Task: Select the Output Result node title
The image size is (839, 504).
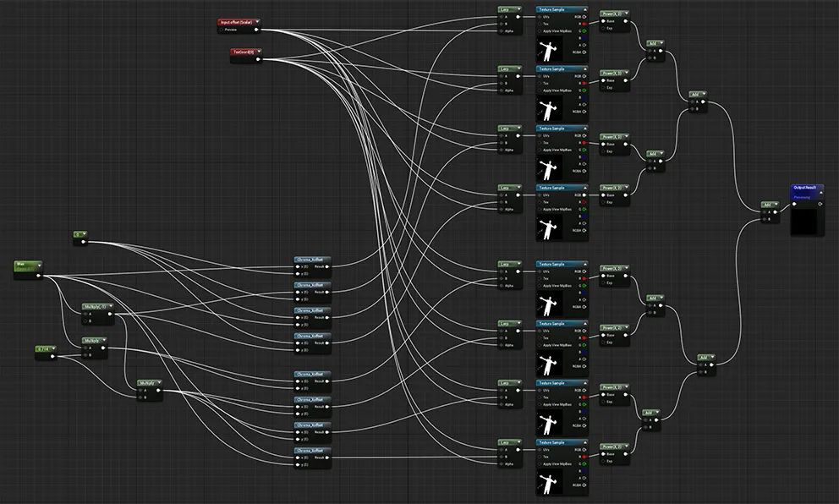Action: pyautogui.click(x=805, y=188)
